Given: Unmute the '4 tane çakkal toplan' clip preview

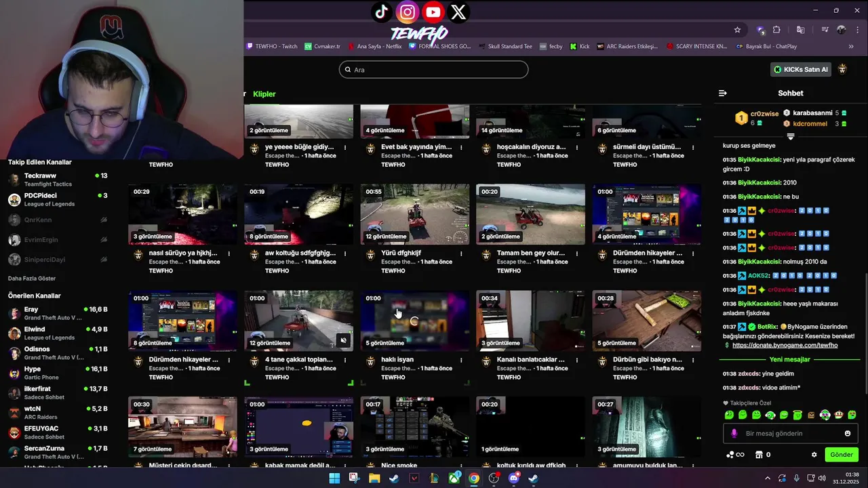Looking at the screenshot, I should (x=343, y=341).
